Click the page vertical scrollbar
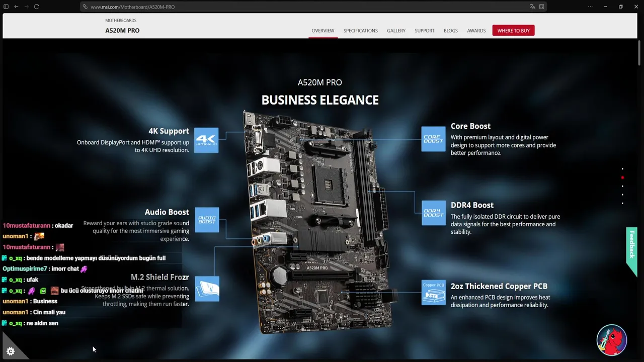This screenshot has height=362, width=644. tap(639, 53)
